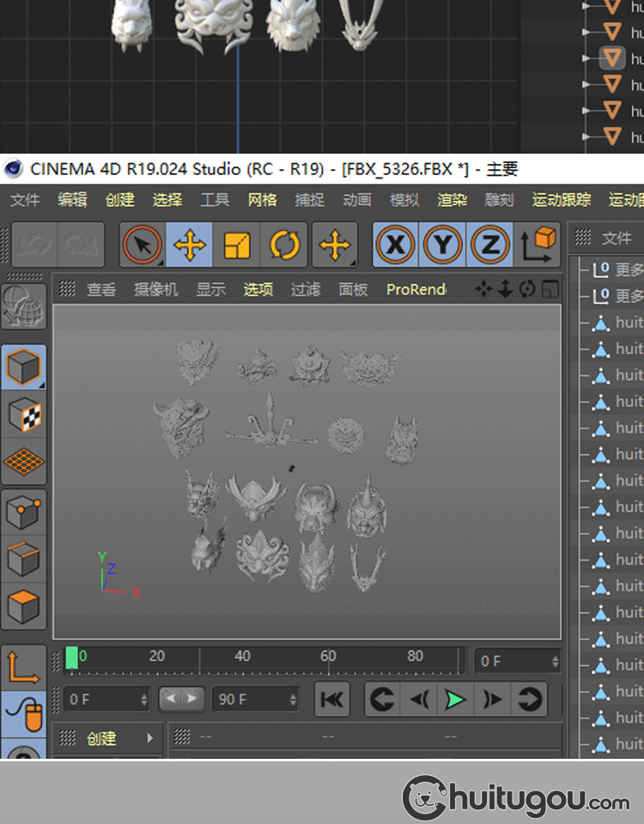The image size is (644, 824).
Task: Click viewport zoom arrows icon
Action: tap(505, 289)
